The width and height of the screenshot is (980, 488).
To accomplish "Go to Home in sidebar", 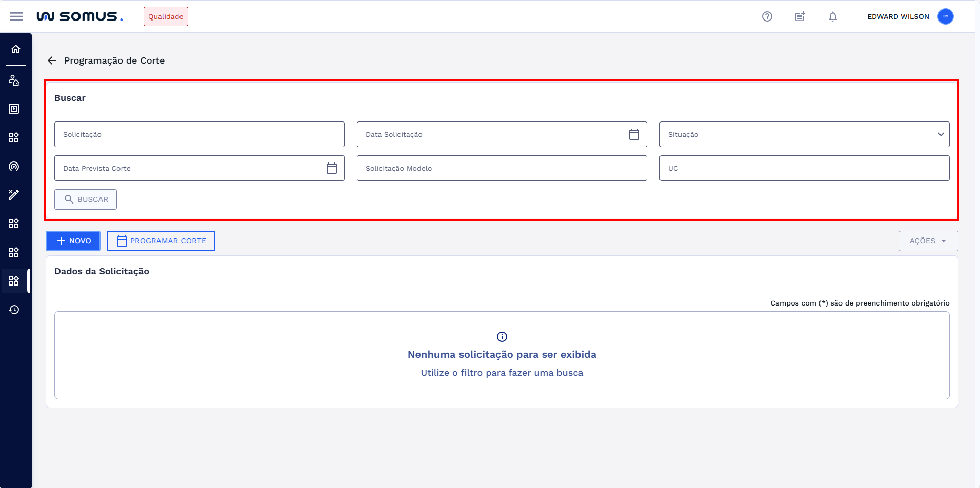I will [x=16, y=49].
